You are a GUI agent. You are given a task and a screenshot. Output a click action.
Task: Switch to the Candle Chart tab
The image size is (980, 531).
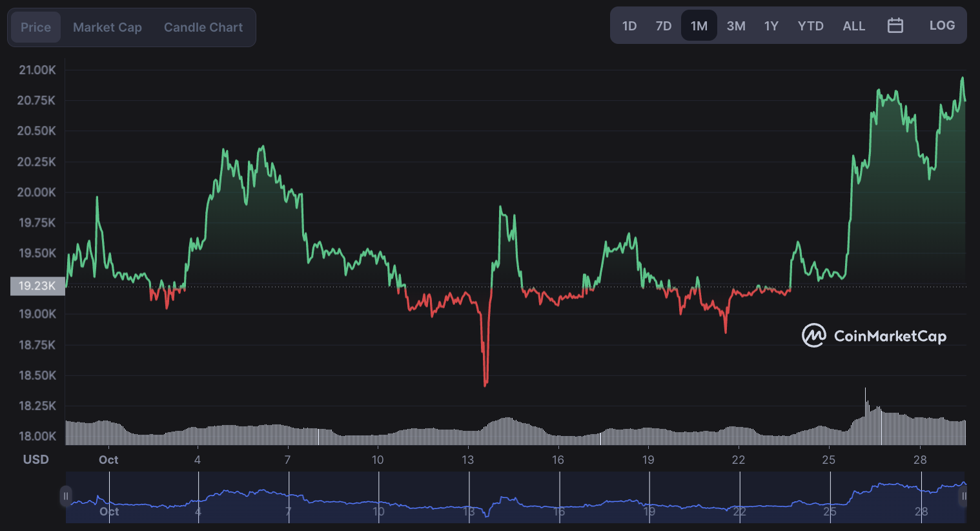(203, 27)
